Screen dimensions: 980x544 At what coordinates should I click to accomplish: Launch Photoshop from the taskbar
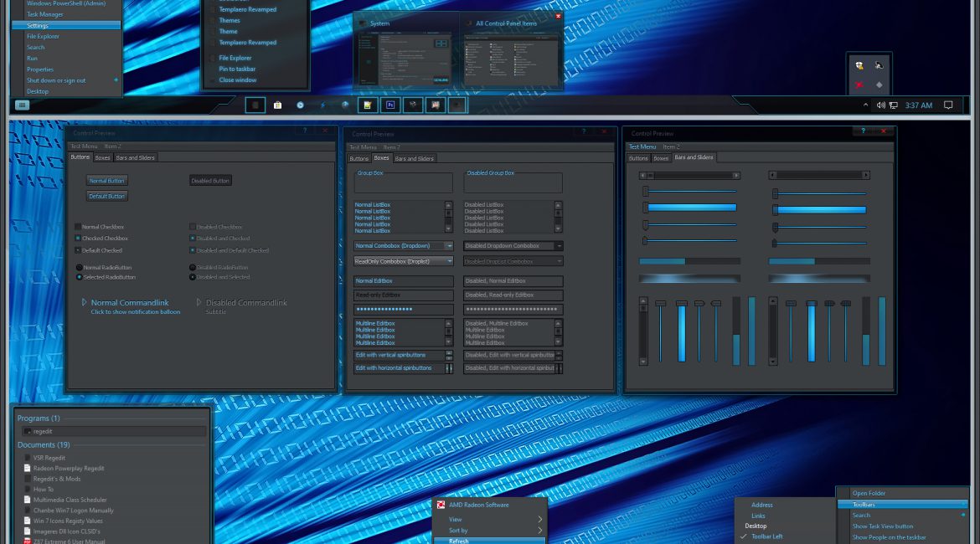(x=390, y=105)
